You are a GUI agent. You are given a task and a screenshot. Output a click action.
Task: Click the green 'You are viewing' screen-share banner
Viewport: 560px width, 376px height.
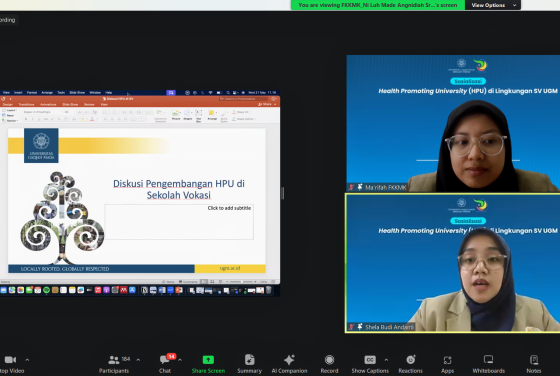[x=378, y=5]
